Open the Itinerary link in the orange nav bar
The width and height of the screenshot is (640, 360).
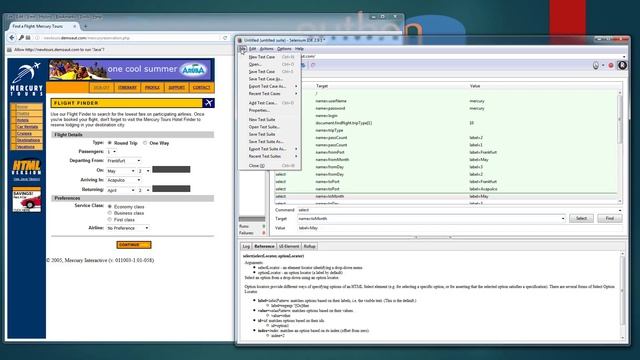coord(127,88)
